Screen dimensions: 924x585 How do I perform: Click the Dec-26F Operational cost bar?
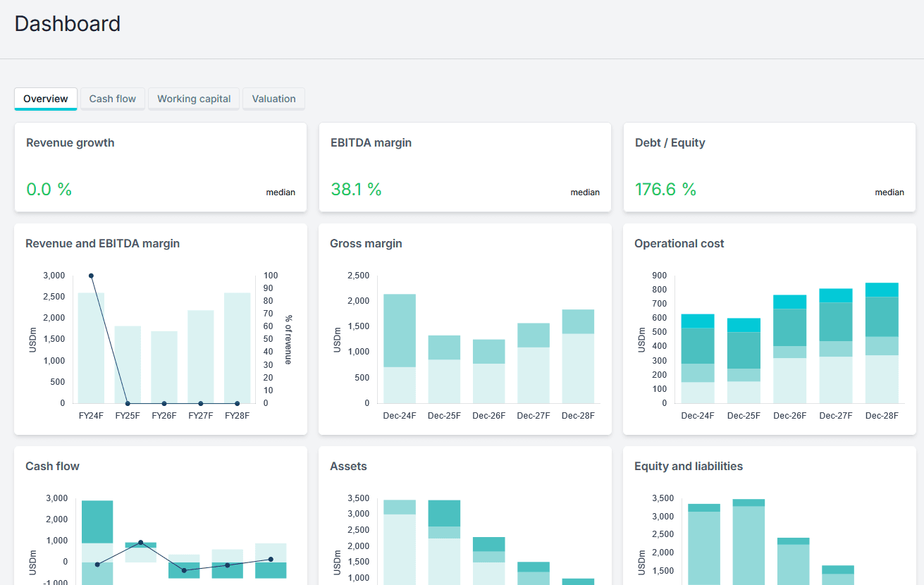point(790,349)
